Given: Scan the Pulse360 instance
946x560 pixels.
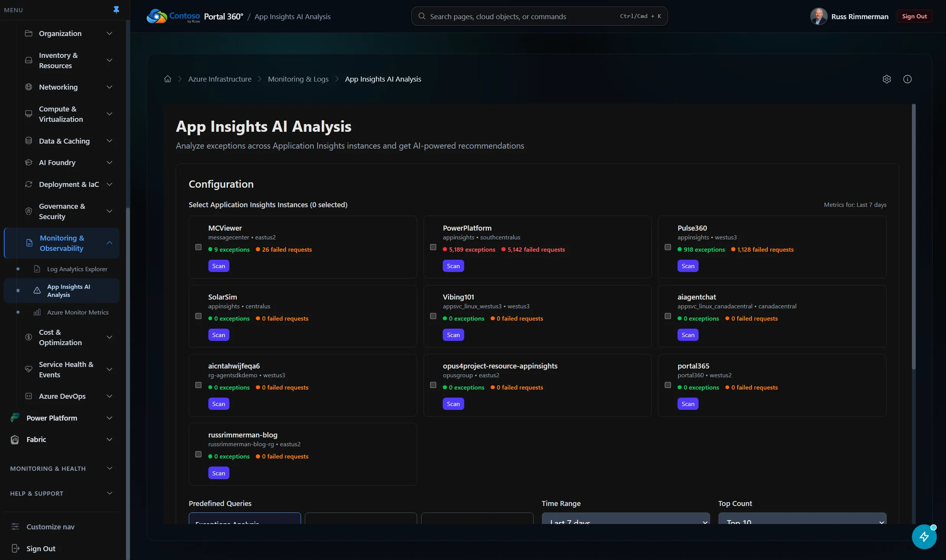Looking at the screenshot, I should point(688,266).
